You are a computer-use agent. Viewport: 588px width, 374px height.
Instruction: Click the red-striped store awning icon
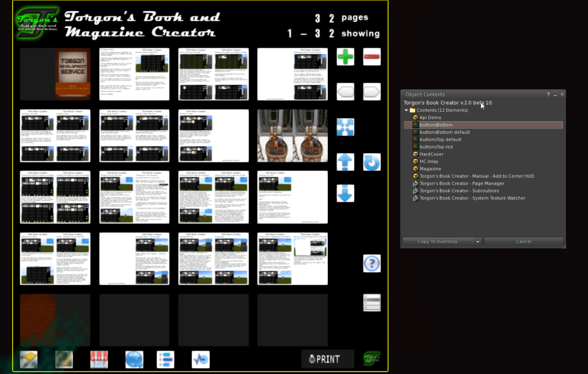pyautogui.click(x=99, y=360)
